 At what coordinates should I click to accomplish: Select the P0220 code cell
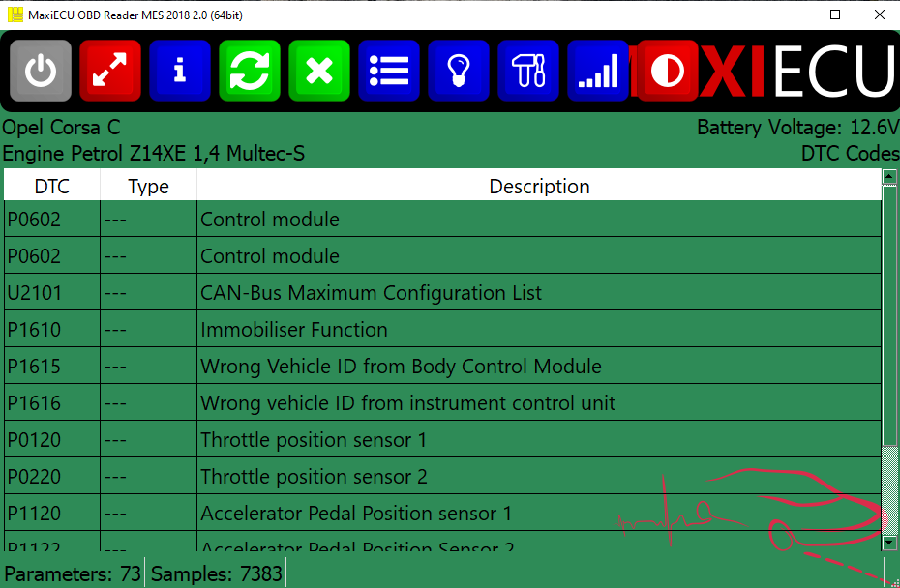(x=51, y=476)
